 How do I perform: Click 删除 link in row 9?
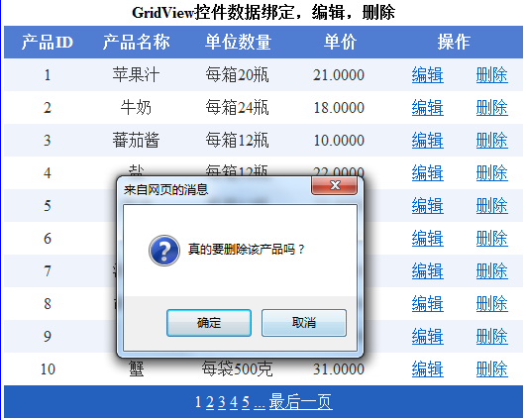click(x=491, y=336)
